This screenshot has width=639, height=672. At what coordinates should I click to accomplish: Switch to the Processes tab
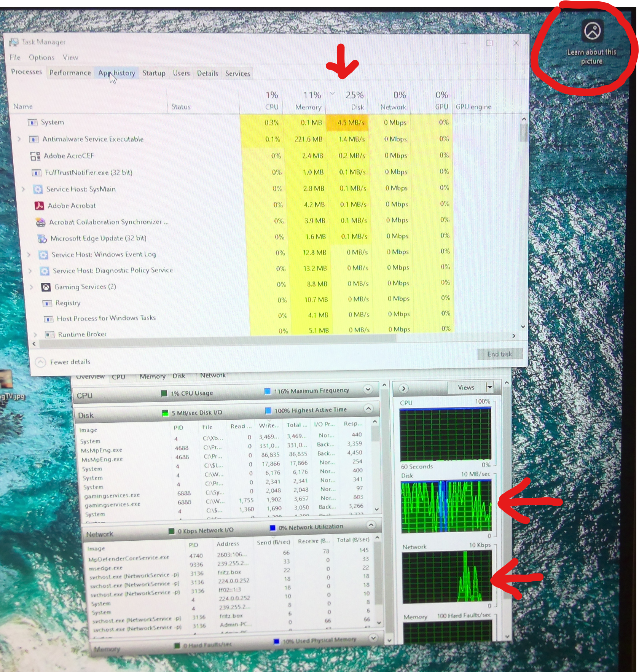pyautogui.click(x=26, y=72)
